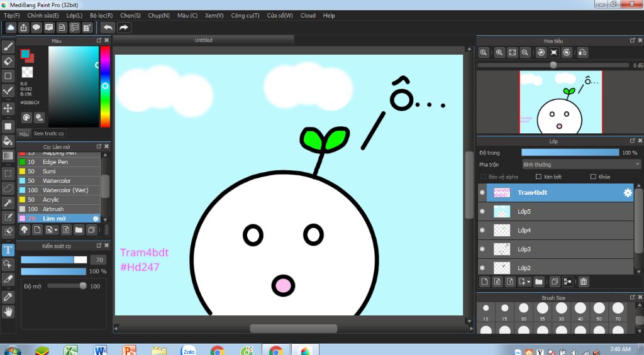This screenshot has height=355, width=644.
Task: Choose brush size 30 preset
Action: coord(561,312)
